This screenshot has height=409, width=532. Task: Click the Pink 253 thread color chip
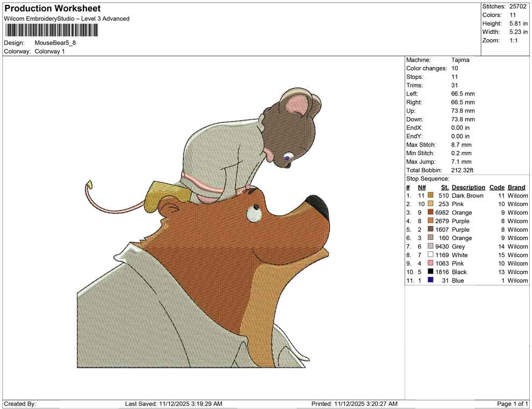(432, 204)
